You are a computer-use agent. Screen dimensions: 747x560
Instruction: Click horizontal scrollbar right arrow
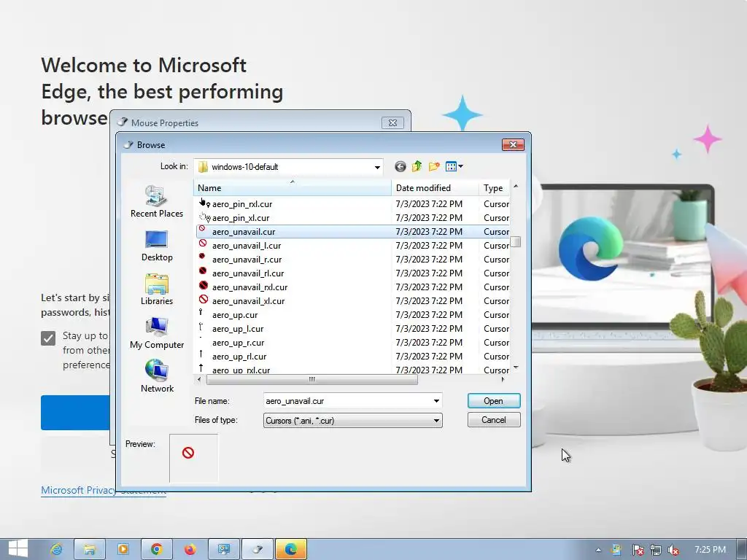[503, 379]
